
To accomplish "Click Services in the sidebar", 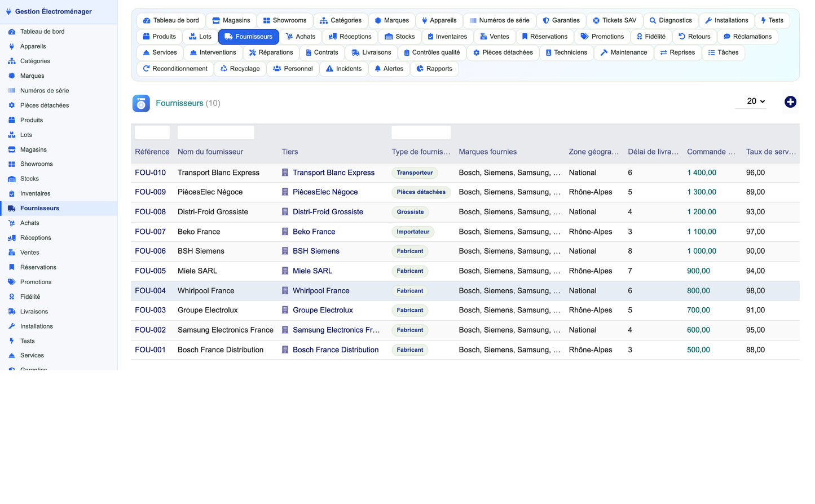I will pyautogui.click(x=32, y=356).
